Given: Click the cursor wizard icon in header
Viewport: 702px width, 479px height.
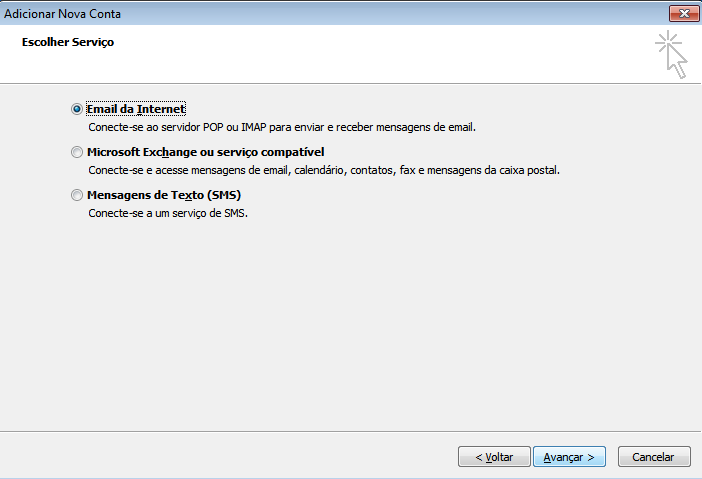Looking at the screenshot, I should (x=672, y=55).
